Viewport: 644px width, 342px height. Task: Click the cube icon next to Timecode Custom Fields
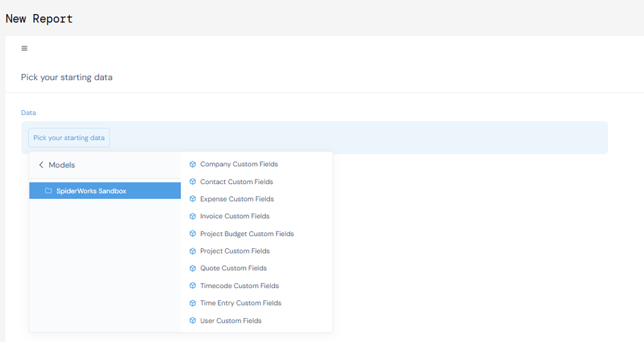pyautogui.click(x=193, y=286)
